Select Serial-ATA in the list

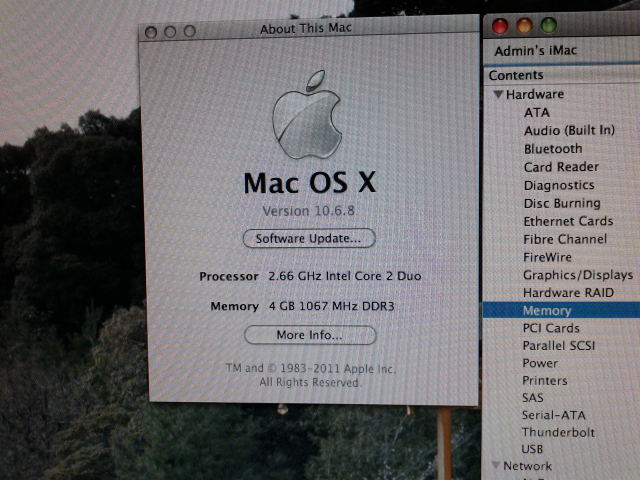[555, 415]
